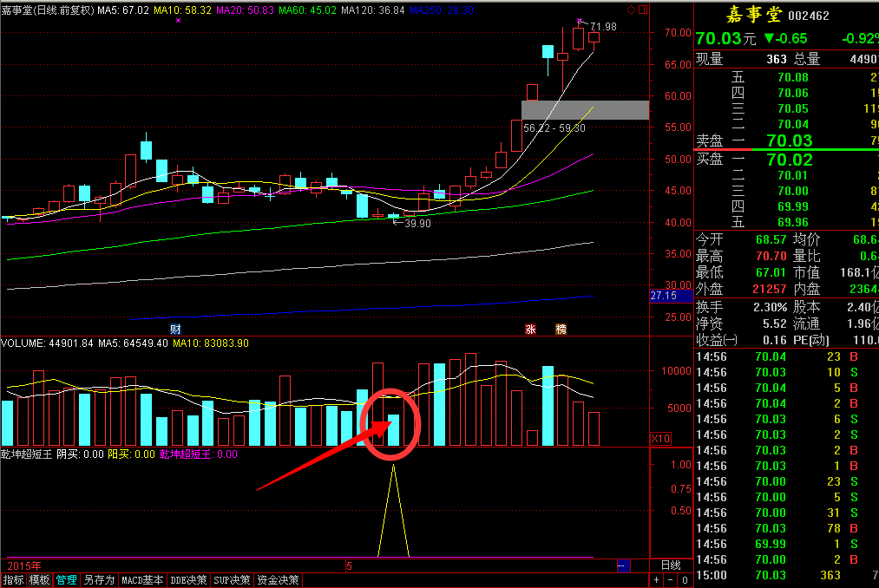Click the MA60: 45.02 label
Viewport: 879px width, 588px height.
(x=307, y=10)
